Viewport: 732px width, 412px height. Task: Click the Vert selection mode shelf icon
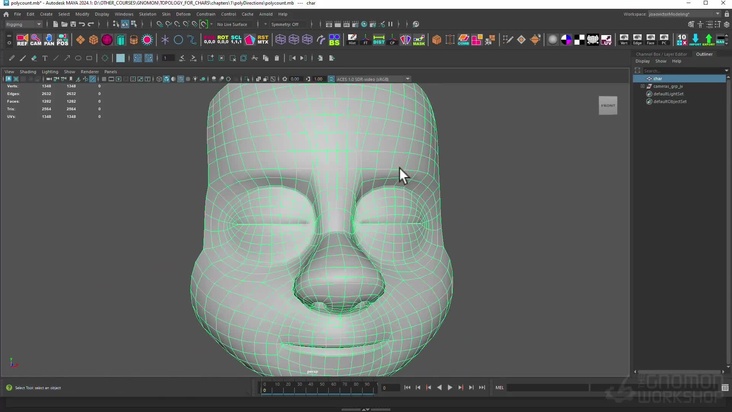click(624, 40)
